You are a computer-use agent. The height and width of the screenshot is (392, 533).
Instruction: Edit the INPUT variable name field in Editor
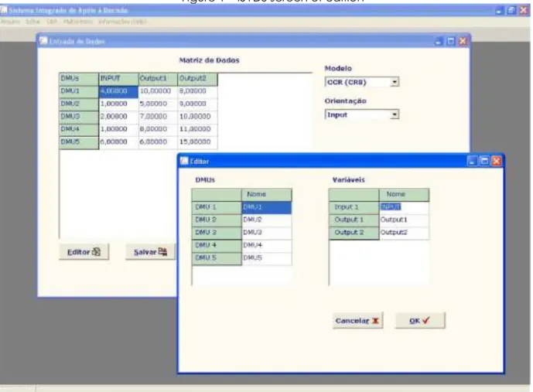(x=404, y=207)
